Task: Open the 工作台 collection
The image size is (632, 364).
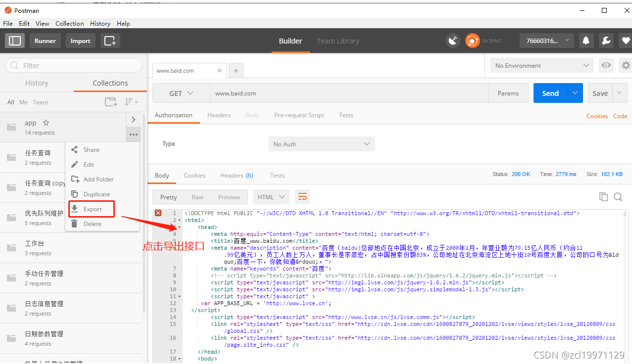Action: (x=71, y=248)
